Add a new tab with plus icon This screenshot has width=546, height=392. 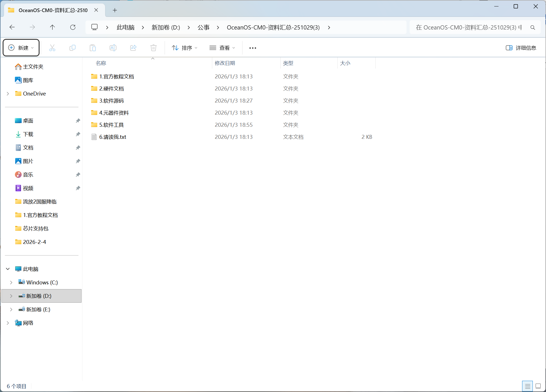pos(115,10)
